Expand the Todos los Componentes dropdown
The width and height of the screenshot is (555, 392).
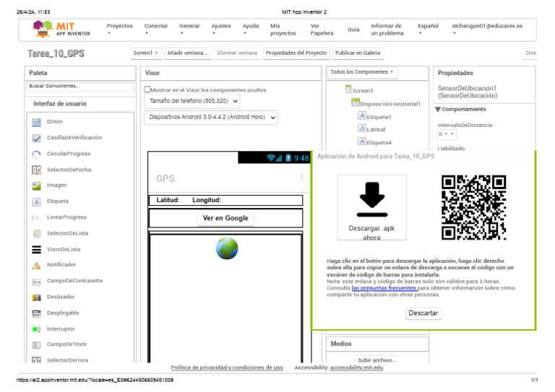361,72
